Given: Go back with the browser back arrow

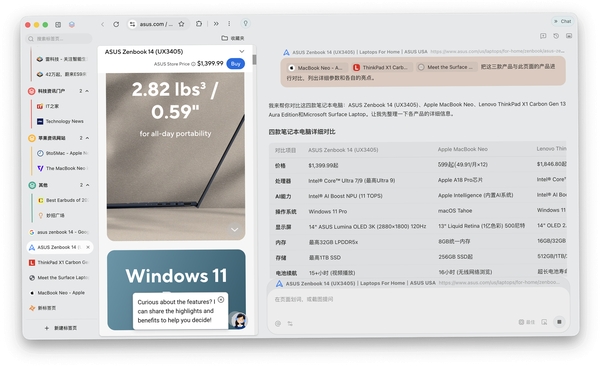Looking at the screenshot, I should [x=103, y=24].
